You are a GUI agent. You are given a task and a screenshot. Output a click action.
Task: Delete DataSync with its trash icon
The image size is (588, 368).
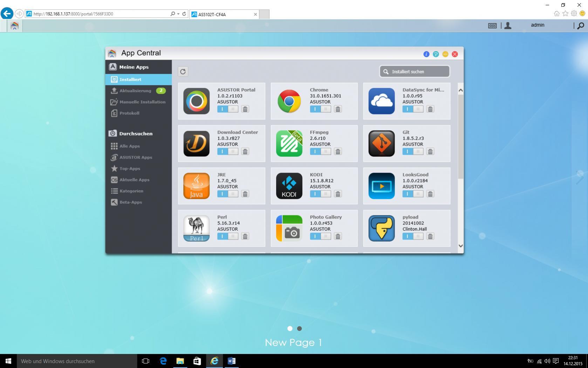click(x=430, y=109)
